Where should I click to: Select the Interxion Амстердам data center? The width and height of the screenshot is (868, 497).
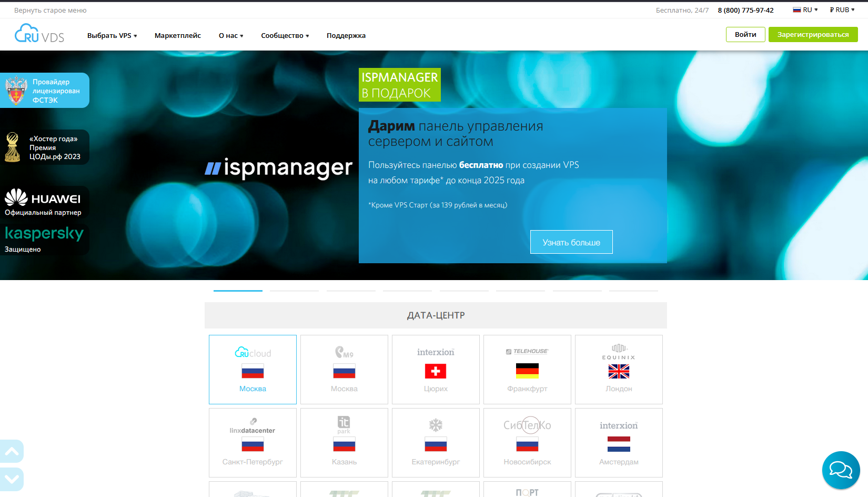pos(619,443)
